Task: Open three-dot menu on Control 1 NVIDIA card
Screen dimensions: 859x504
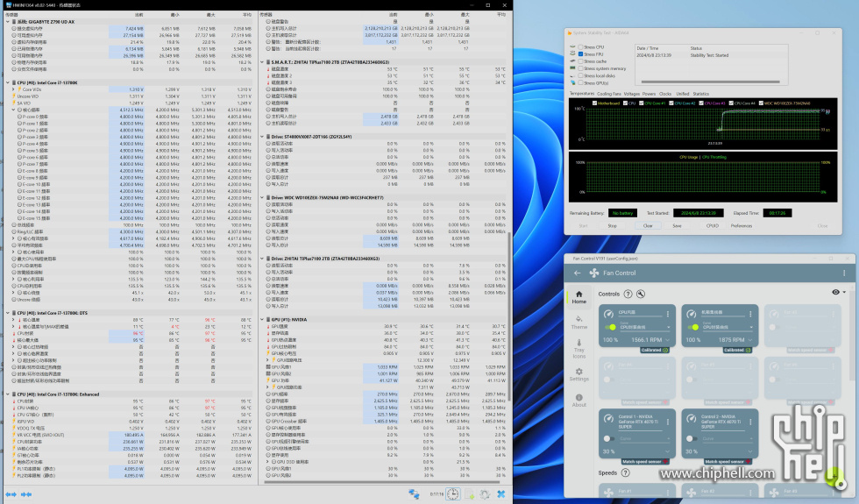Action: click(667, 421)
